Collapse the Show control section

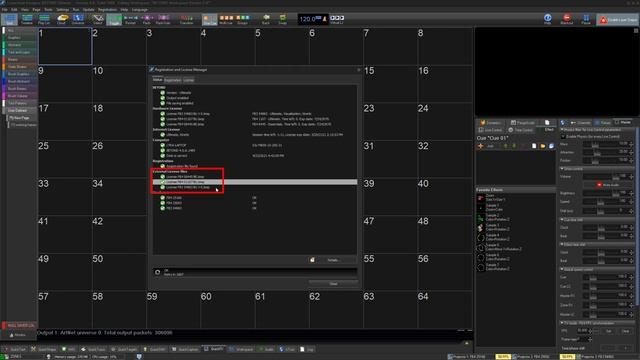562,169
